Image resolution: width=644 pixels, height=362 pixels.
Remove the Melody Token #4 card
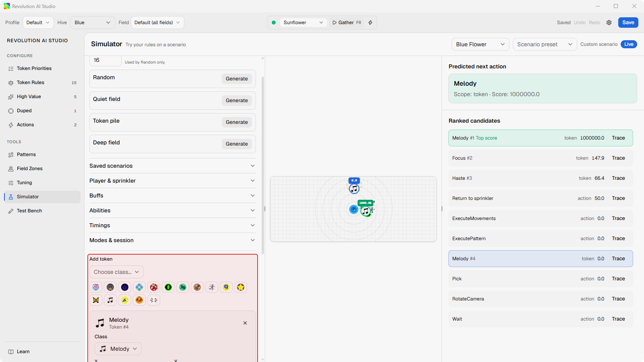coord(245,323)
